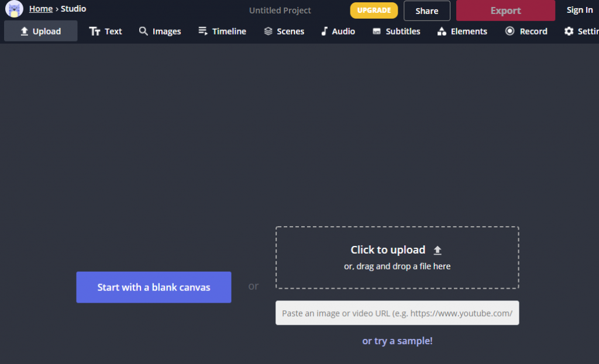Viewport: 599px width, 364px height.
Task: Focus the paste image or video URL field
Action: pos(397,313)
